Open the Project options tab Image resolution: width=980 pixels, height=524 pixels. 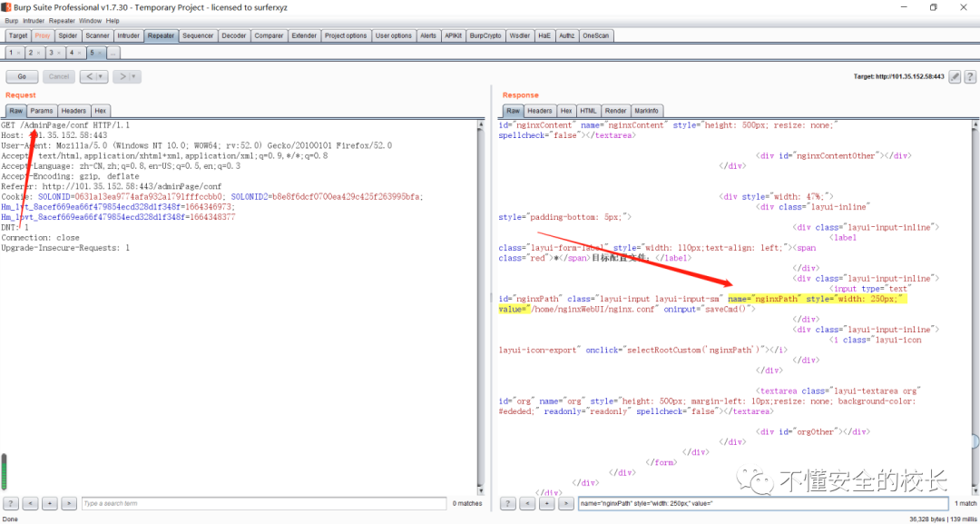pos(346,35)
